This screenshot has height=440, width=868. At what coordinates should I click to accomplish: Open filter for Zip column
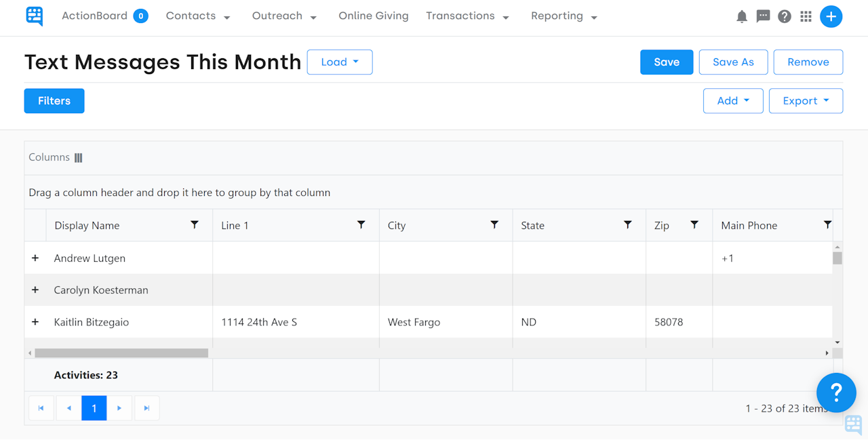(x=694, y=225)
